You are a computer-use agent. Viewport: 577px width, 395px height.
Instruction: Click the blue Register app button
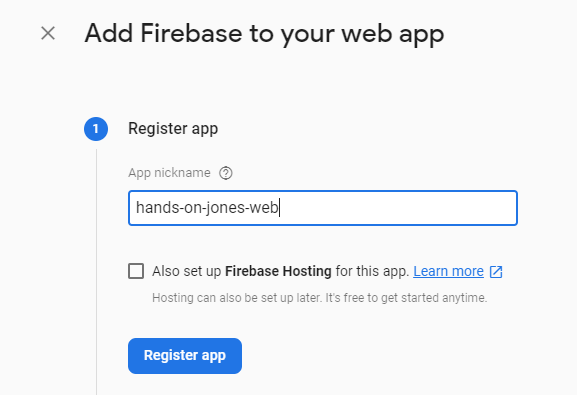tap(185, 356)
